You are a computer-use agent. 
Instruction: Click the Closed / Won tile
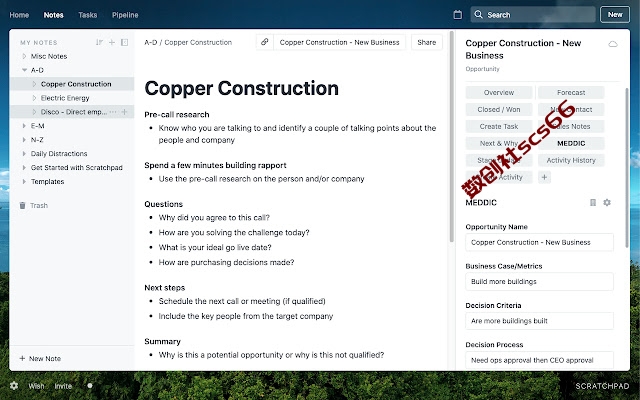[x=499, y=109]
